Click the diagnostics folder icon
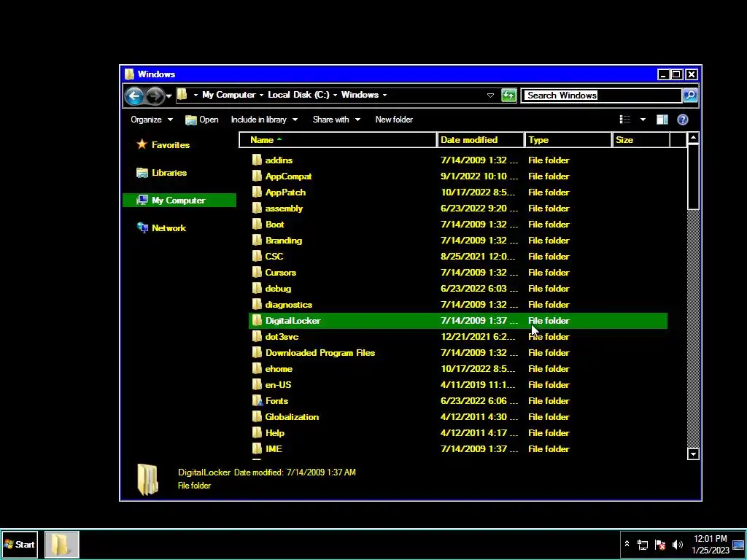Image resolution: width=747 pixels, height=560 pixels. tap(258, 304)
